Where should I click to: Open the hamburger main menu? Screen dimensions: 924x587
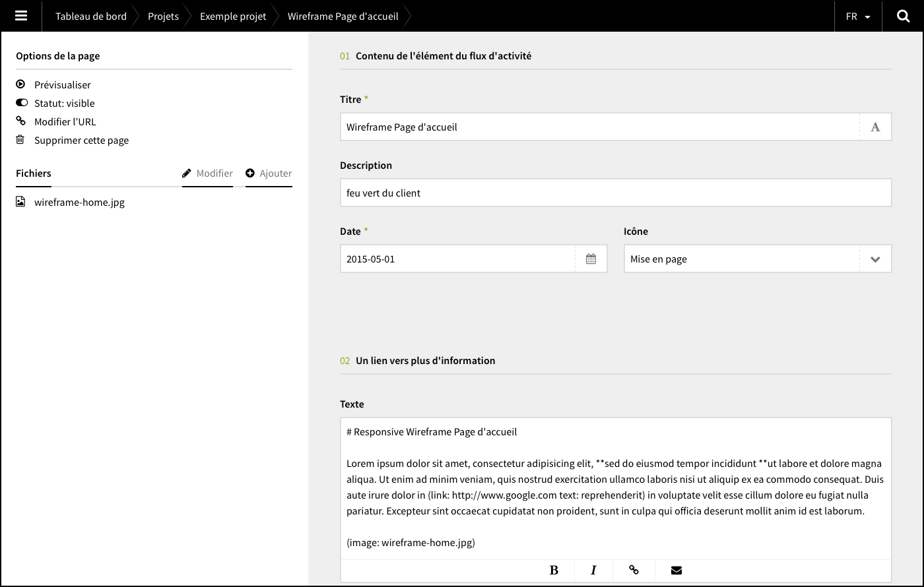click(x=21, y=16)
